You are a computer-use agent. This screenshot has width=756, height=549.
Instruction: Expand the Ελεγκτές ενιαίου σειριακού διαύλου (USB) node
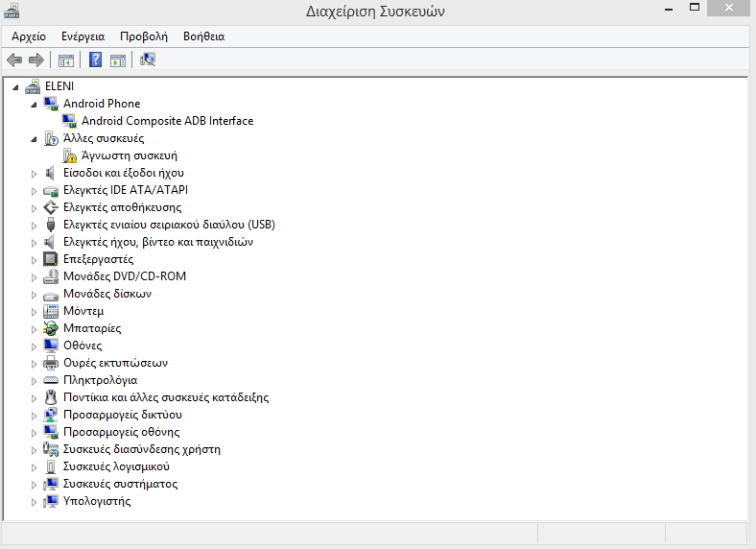pos(35,225)
